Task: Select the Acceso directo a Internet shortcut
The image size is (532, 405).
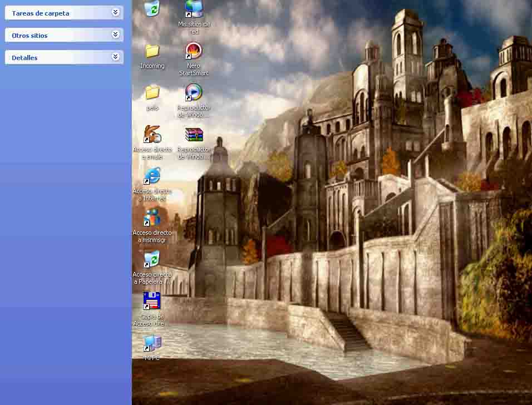Action: coord(152,176)
